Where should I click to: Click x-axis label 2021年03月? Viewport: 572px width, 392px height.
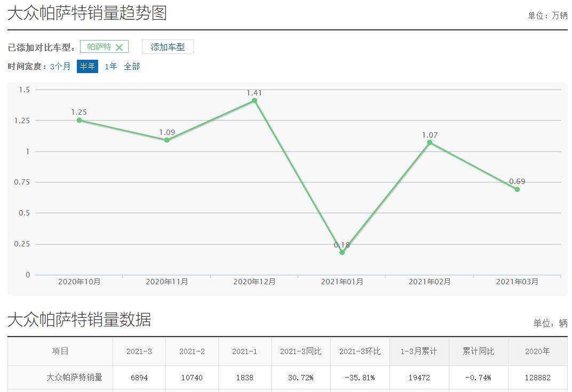click(x=517, y=282)
